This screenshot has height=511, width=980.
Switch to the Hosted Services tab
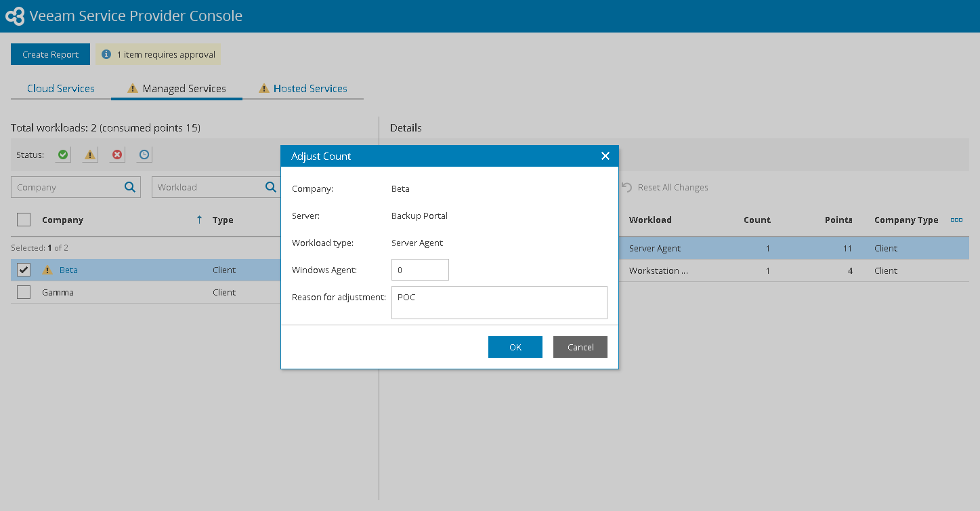303,89
